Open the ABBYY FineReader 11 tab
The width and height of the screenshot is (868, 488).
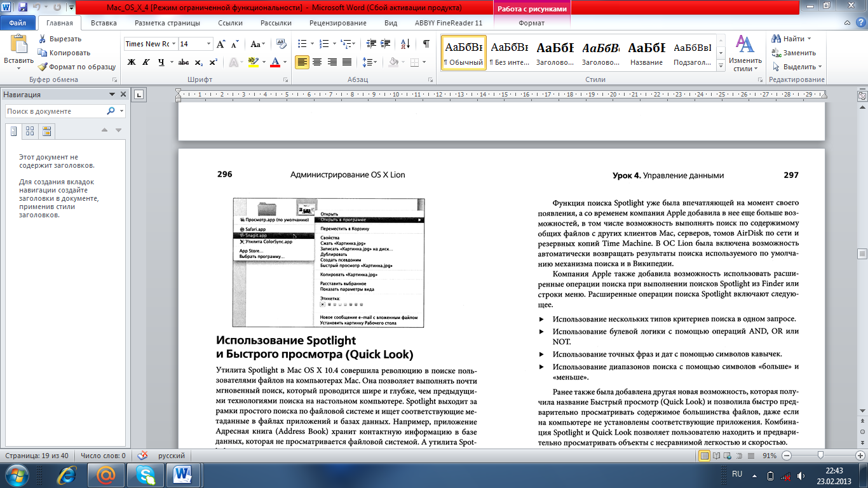[449, 23]
